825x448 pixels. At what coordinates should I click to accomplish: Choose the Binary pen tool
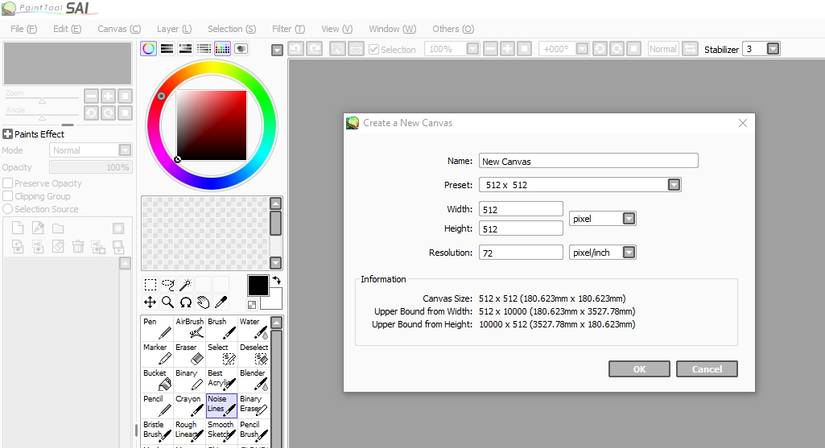[x=189, y=380]
